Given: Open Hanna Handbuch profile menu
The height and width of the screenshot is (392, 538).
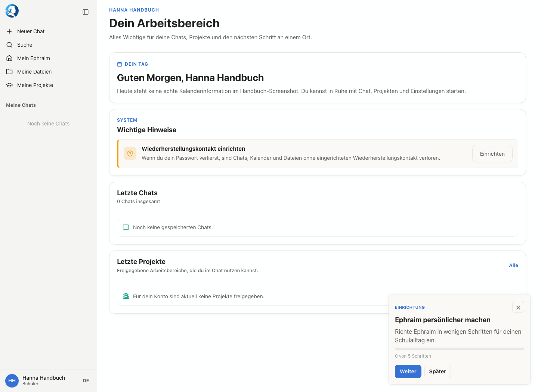Looking at the screenshot, I should (x=44, y=380).
